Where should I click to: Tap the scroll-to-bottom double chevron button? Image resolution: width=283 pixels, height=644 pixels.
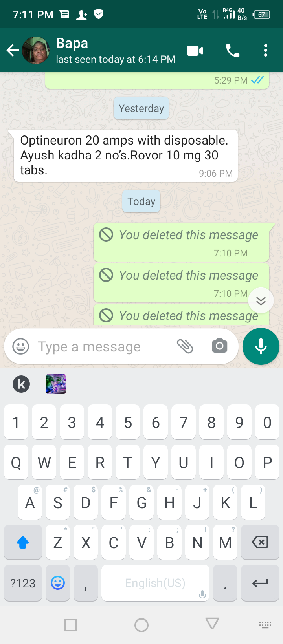[261, 301]
